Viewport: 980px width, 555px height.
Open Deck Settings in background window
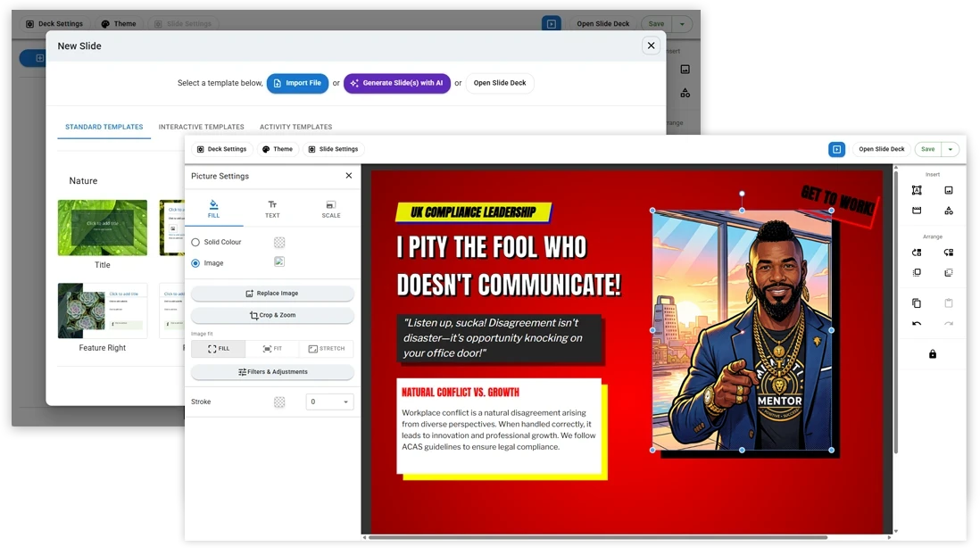[54, 24]
